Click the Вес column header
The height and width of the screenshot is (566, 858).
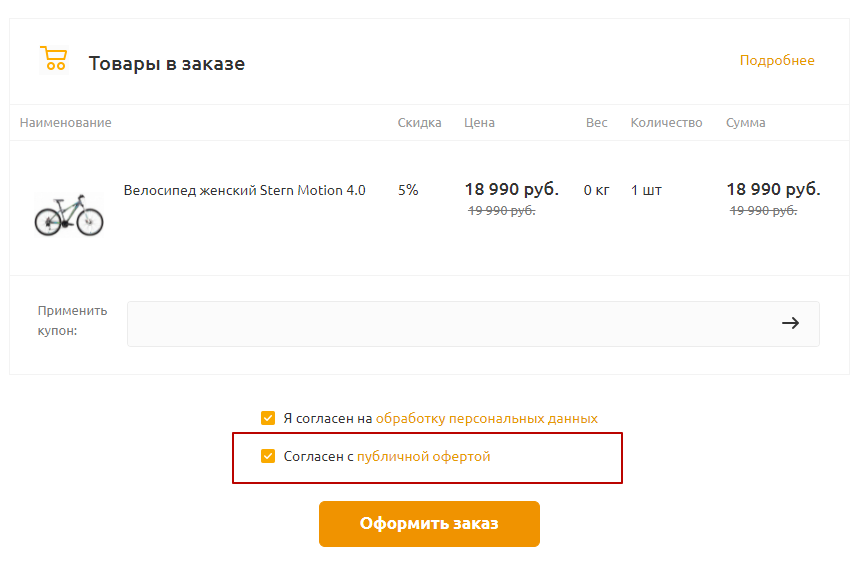(x=596, y=123)
